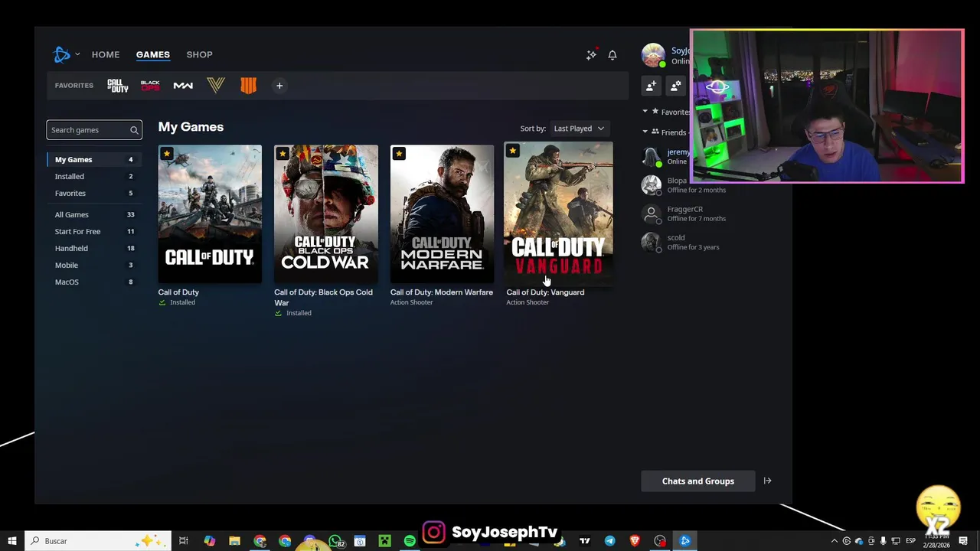Toggle favorite star on Modern Warfare

pyautogui.click(x=399, y=154)
